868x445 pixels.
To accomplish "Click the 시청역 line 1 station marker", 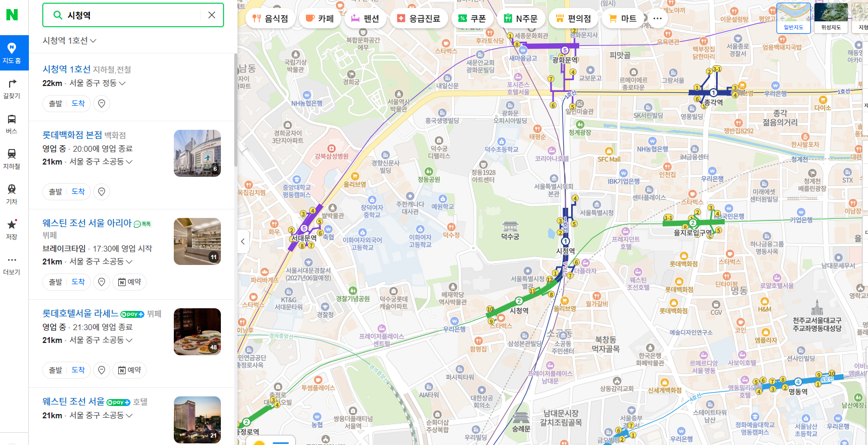I will [565, 241].
